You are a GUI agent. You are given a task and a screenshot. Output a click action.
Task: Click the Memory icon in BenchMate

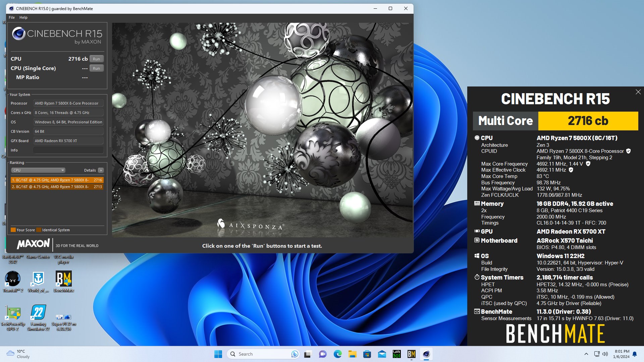[x=477, y=203]
